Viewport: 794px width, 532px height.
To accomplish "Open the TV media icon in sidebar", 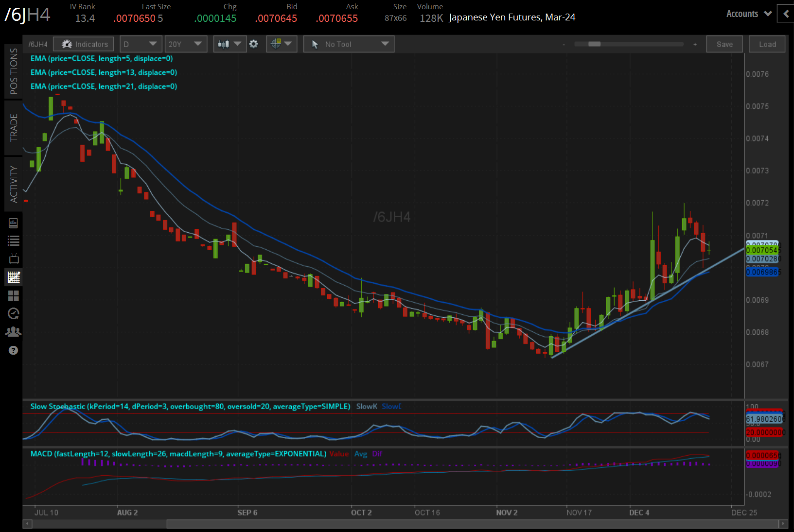I will [13, 258].
